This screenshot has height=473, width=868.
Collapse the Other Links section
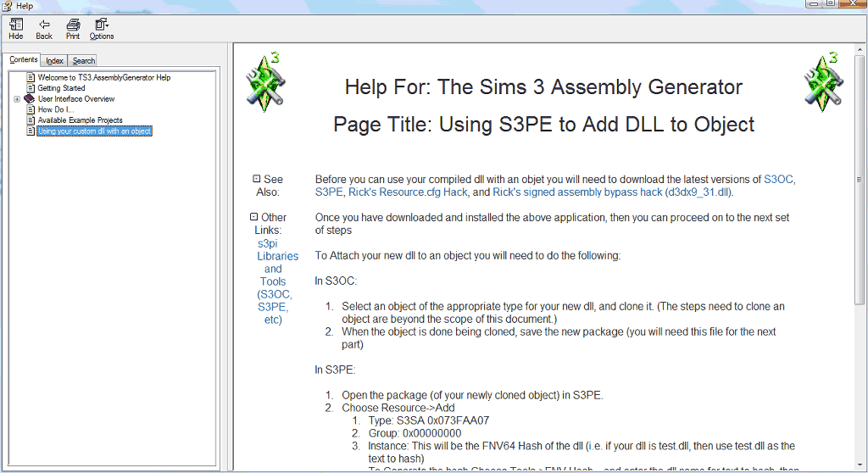(253, 216)
